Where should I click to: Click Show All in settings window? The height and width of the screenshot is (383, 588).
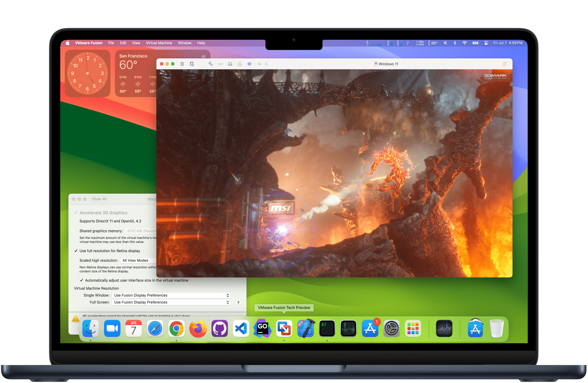coord(99,199)
